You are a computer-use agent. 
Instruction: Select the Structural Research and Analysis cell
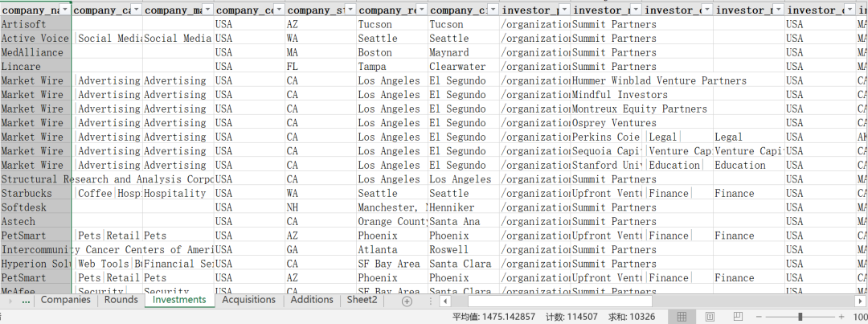click(36, 179)
